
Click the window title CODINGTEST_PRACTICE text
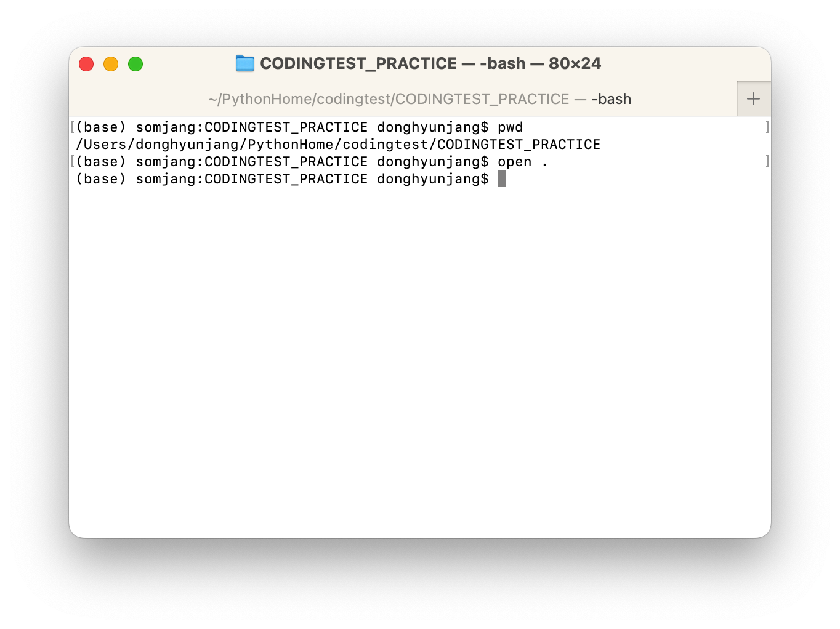(358, 63)
